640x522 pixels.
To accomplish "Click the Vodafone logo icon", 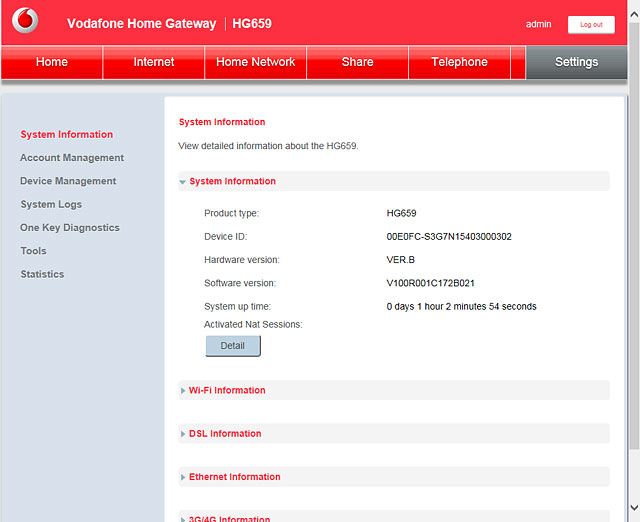I will point(25,20).
